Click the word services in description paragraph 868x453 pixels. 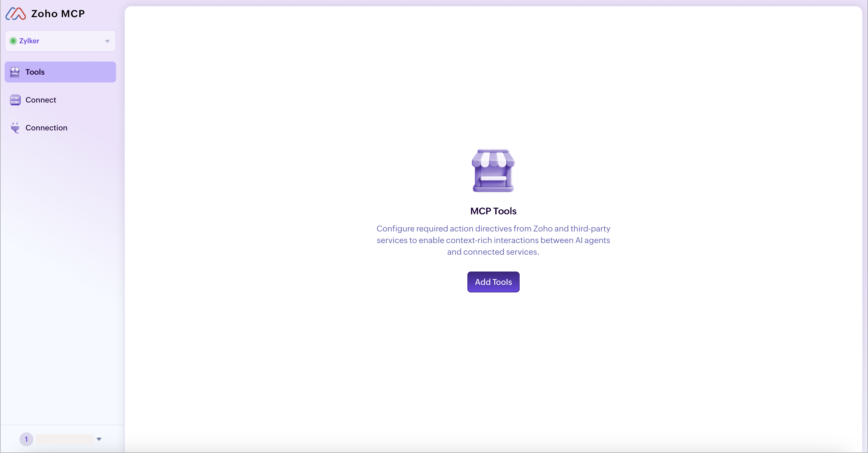[392, 240]
